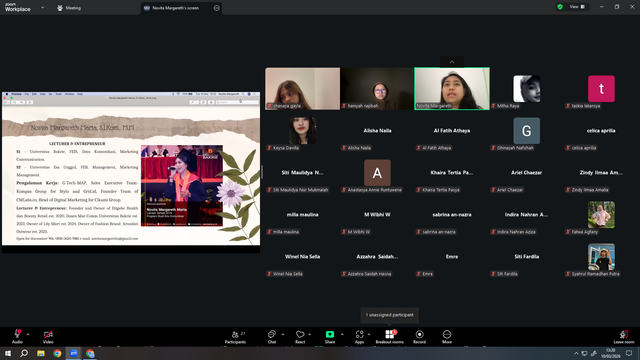The width and height of the screenshot is (640, 360).
Task: Open the Apps menu
Action: [x=359, y=337]
